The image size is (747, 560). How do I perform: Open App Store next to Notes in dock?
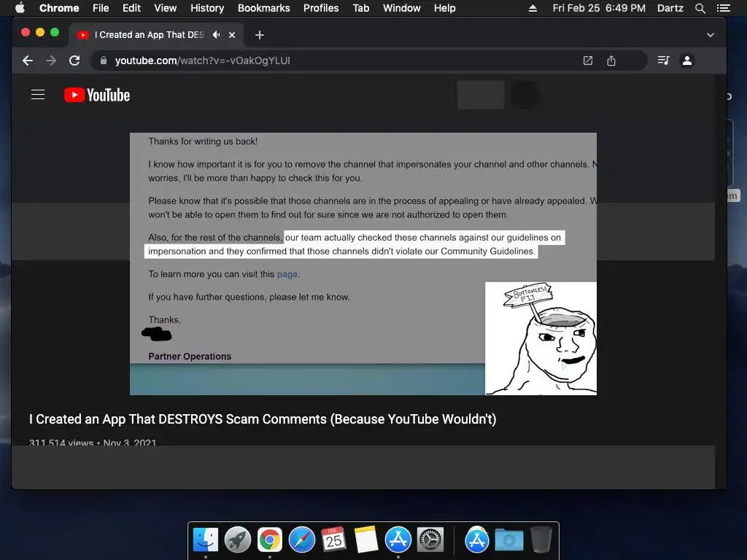pos(398,540)
